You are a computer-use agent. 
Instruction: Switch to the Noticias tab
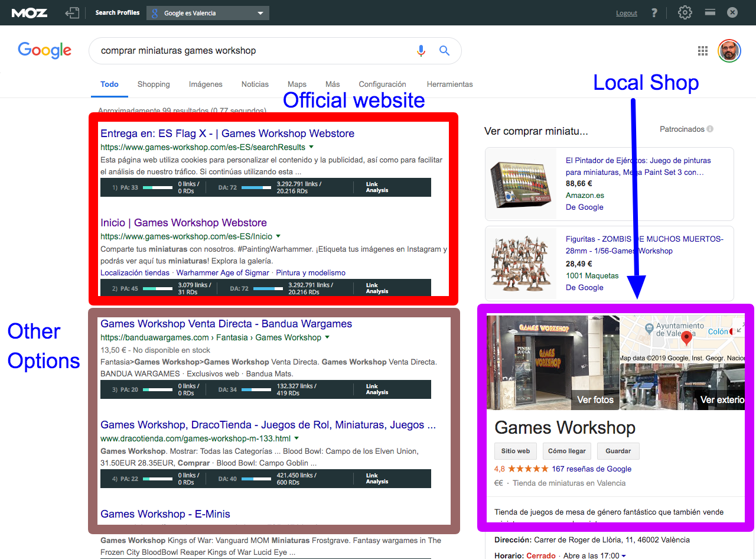pos(255,84)
